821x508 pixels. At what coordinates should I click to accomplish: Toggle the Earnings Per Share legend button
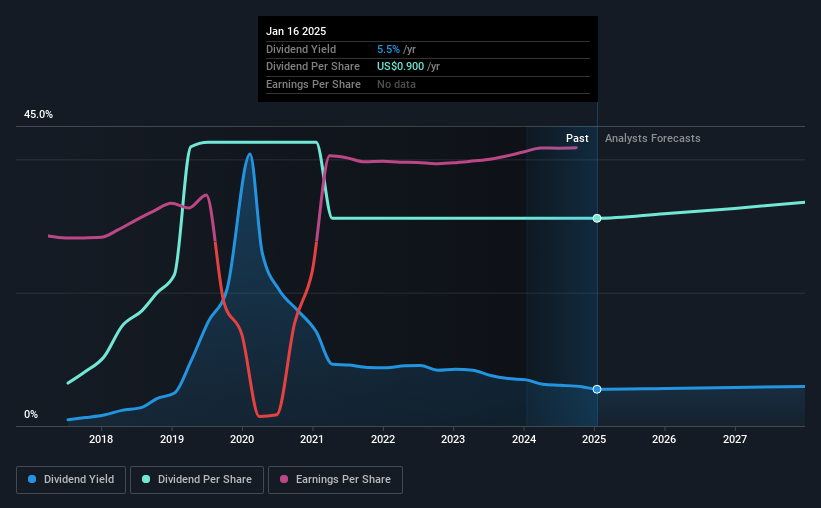(x=335, y=480)
